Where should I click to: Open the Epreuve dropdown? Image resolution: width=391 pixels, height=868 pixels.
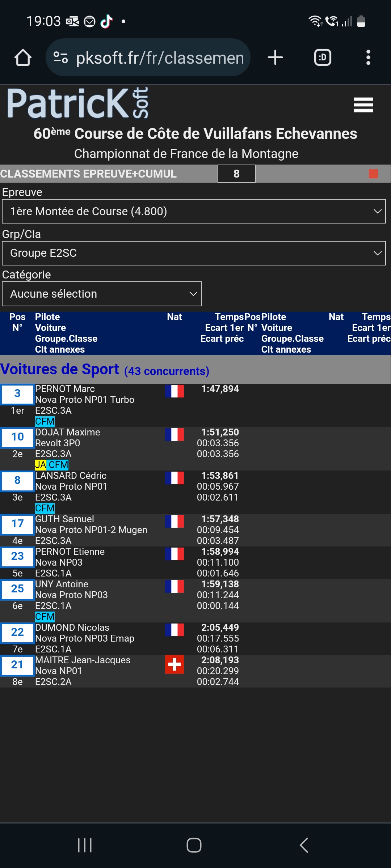pyautogui.click(x=194, y=211)
